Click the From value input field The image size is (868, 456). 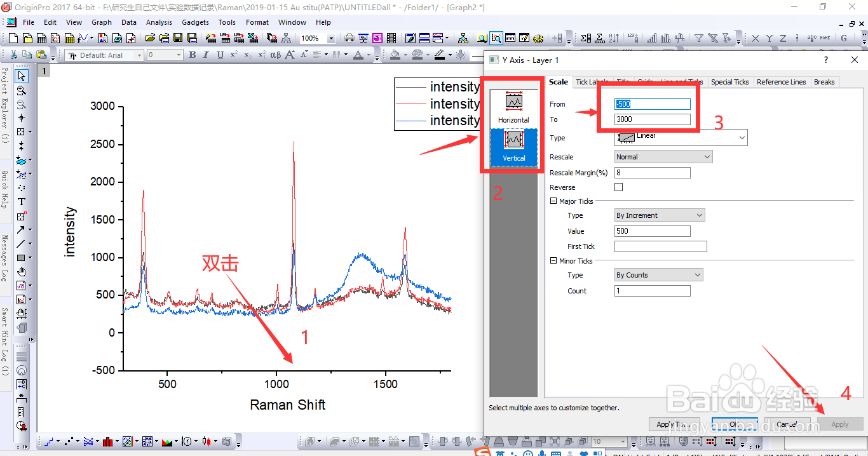tap(652, 104)
